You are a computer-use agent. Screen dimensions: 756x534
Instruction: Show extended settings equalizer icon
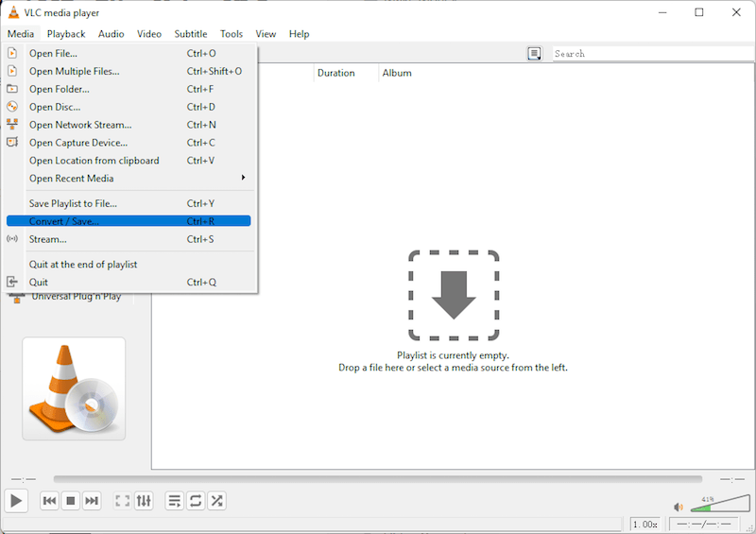144,501
